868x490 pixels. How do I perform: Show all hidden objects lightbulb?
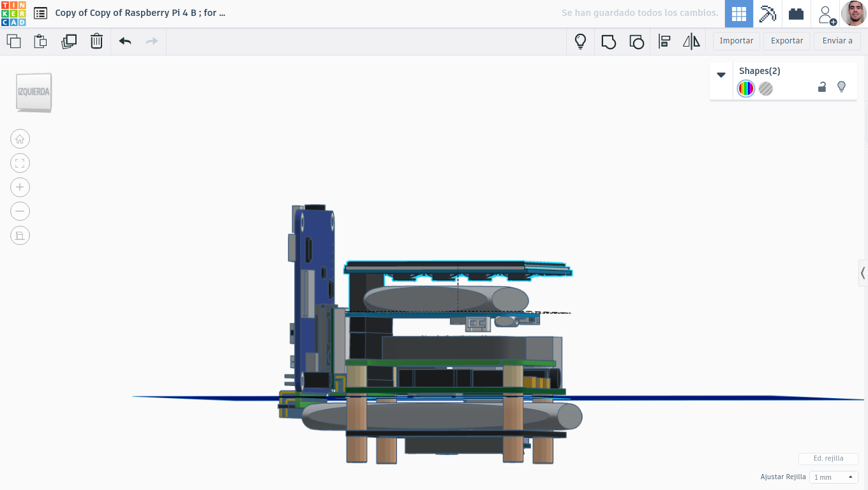(580, 41)
